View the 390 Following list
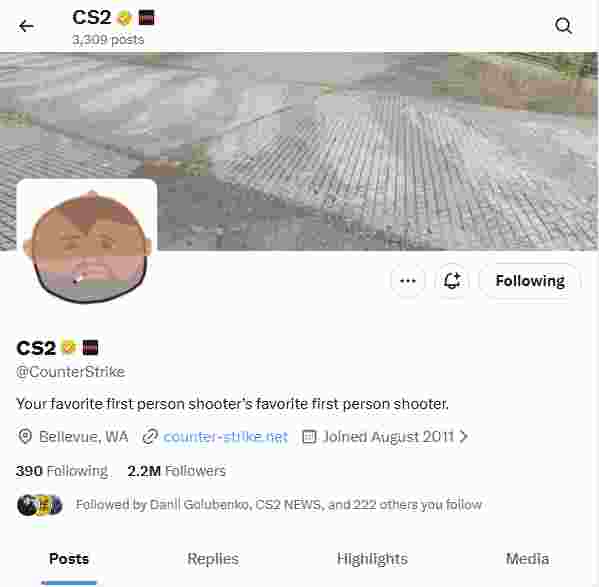 pyautogui.click(x=62, y=471)
